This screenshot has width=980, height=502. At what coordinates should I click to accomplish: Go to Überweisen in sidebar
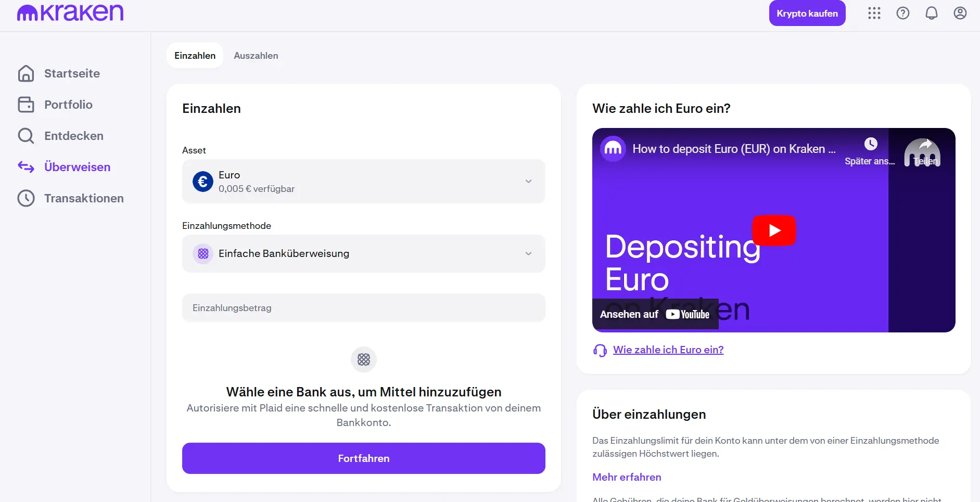(x=77, y=167)
